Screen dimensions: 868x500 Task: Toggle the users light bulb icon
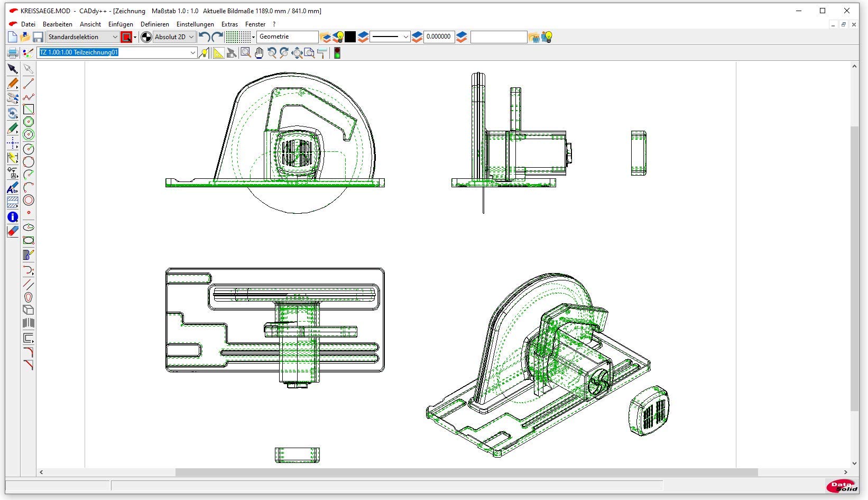click(x=548, y=37)
